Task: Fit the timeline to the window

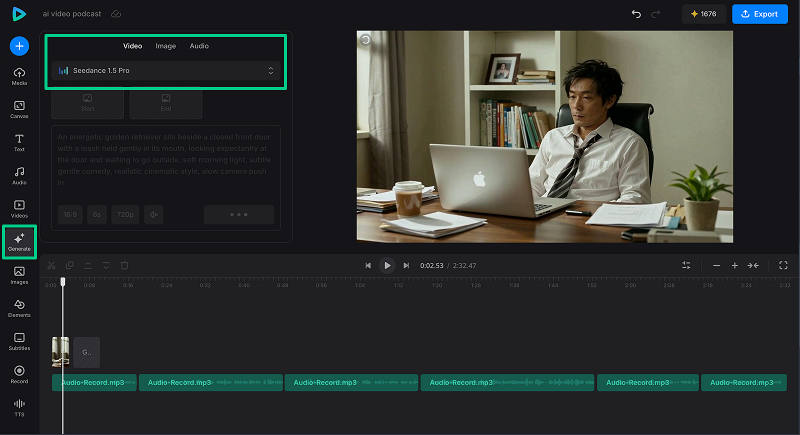Action: (x=753, y=266)
